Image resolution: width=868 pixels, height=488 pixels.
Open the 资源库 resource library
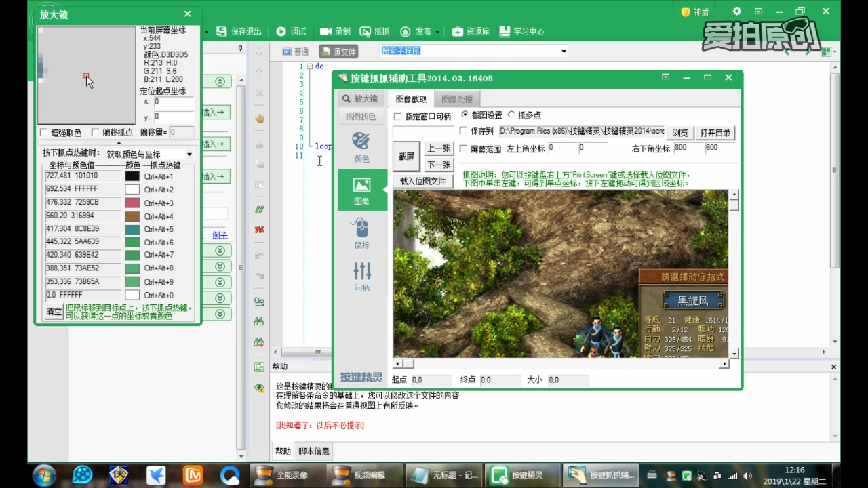tap(471, 31)
